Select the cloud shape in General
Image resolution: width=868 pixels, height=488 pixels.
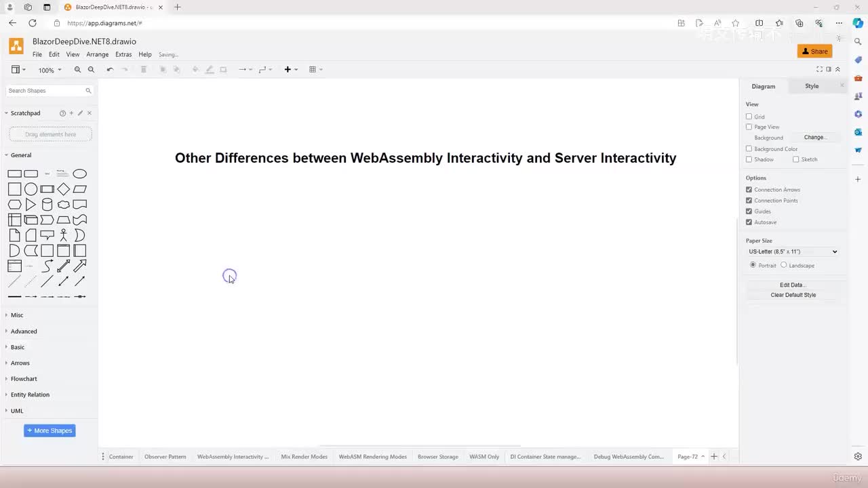tap(63, 205)
